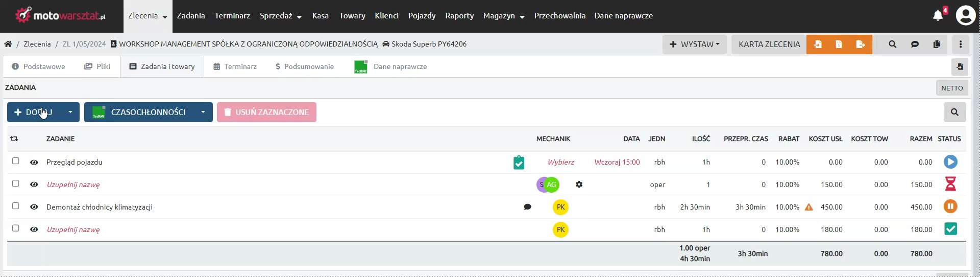Toggle eye visibility for Przegląd pojazdu
This screenshot has width=980, height=277.
tap(34, 163)
